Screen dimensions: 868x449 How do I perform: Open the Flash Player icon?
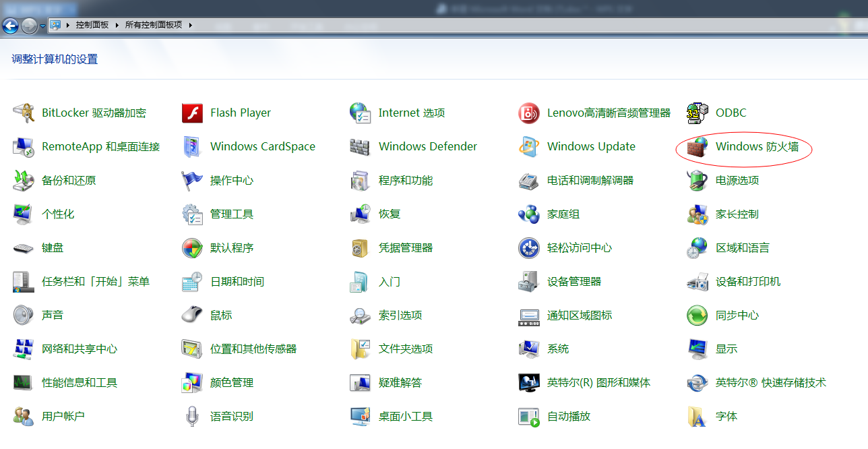coord(192,113)
